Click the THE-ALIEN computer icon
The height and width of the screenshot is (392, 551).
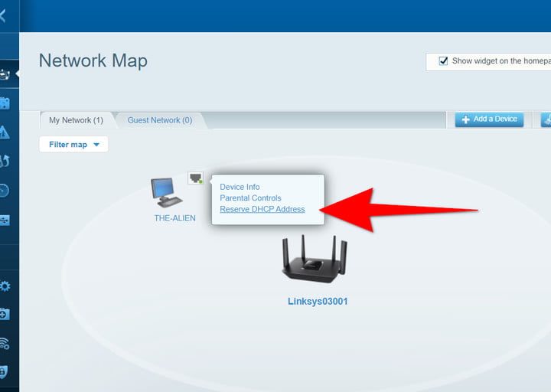[166, 192]
